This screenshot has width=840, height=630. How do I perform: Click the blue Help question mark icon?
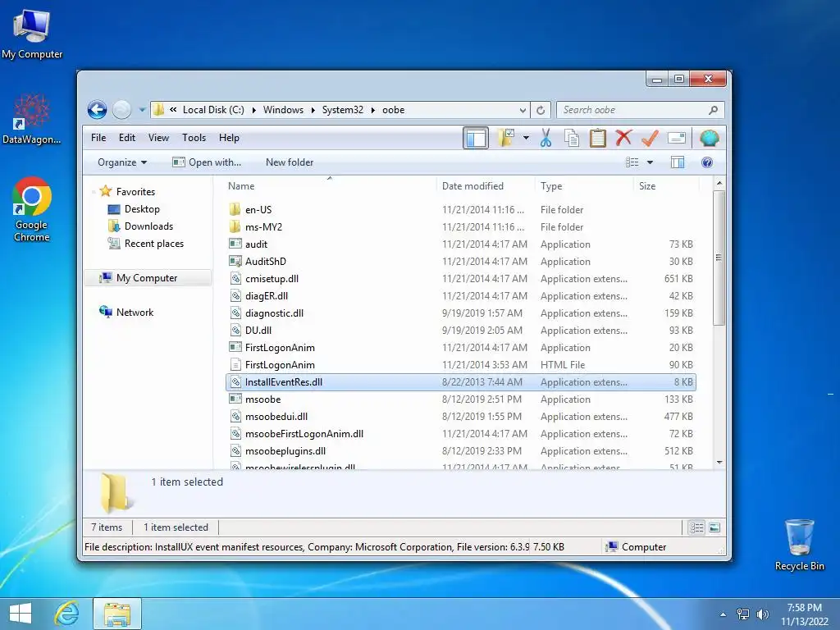[707, 162]
